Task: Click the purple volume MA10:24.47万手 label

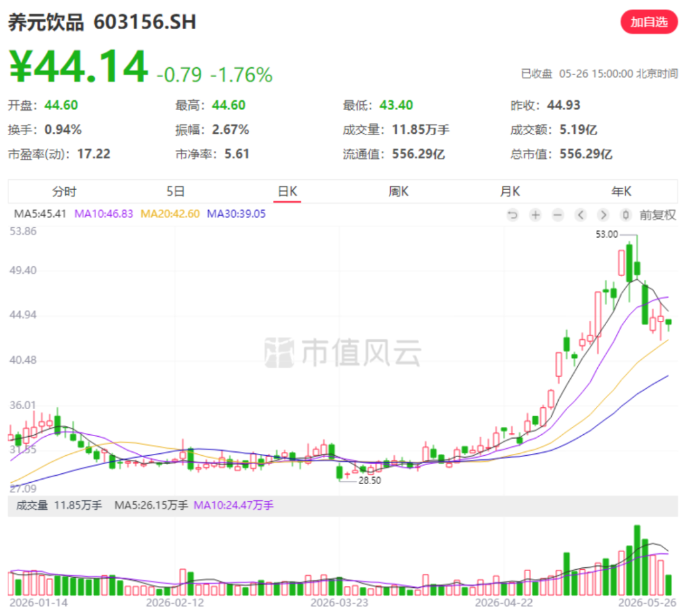Action: tap(233, 505)
